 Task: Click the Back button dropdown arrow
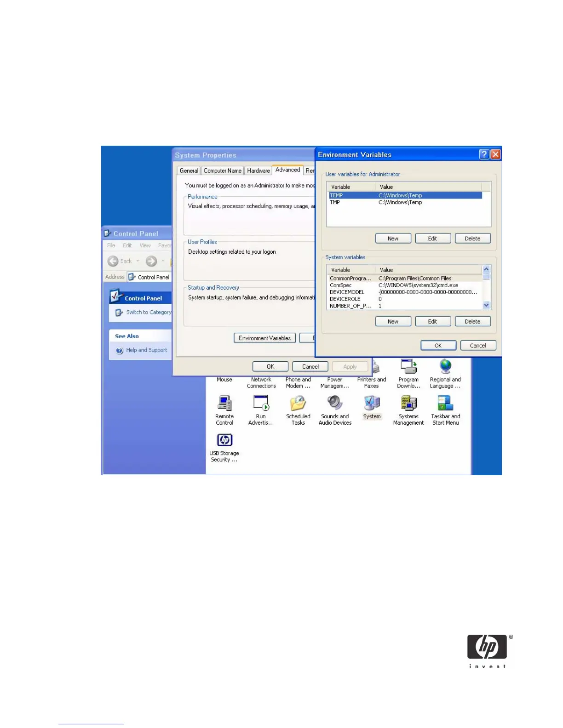point(138,261)
